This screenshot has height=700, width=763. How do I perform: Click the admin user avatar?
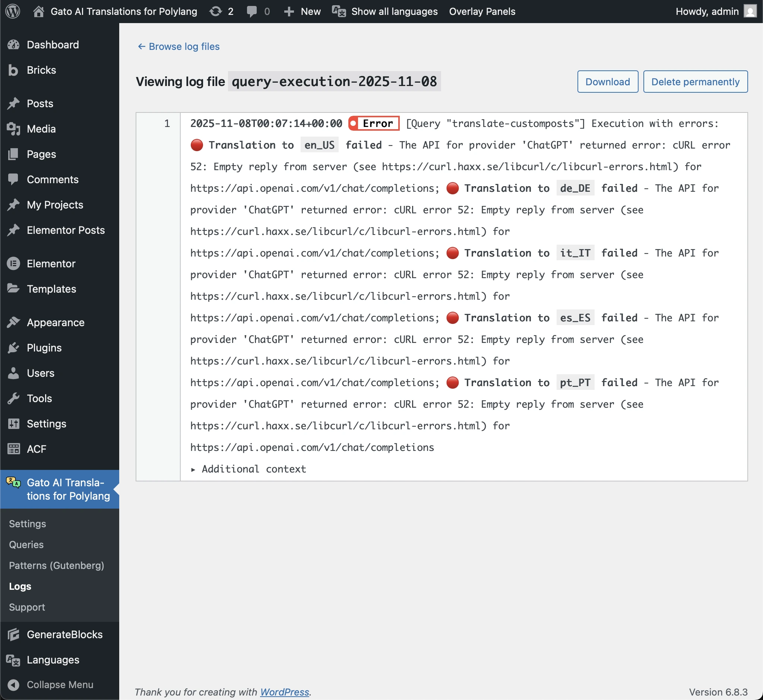750,12
